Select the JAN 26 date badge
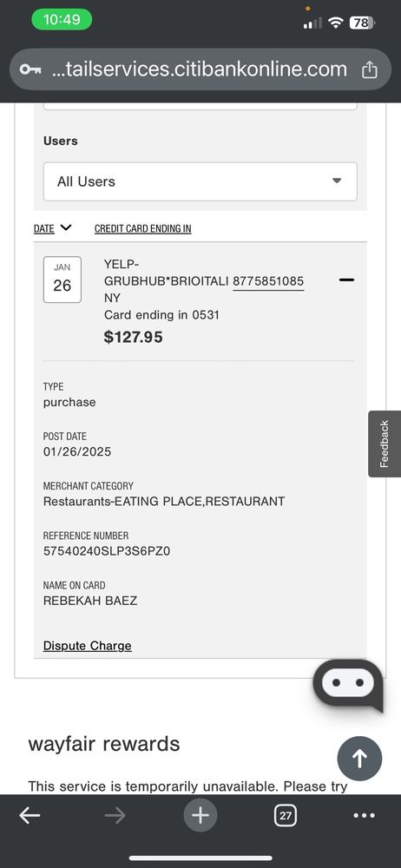This screenshot has height=868, width=401. pyautogui.click(x=62, y=279)
